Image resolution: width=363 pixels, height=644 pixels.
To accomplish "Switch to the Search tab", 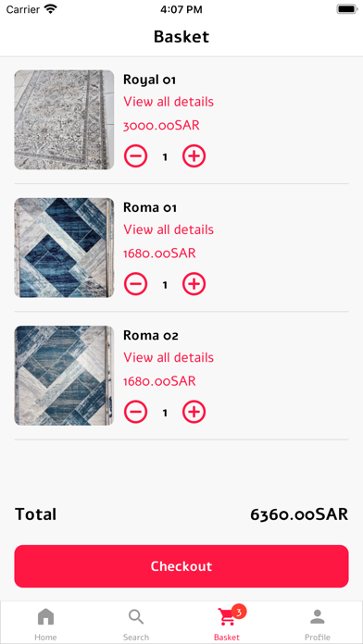I will coord(136,624).
